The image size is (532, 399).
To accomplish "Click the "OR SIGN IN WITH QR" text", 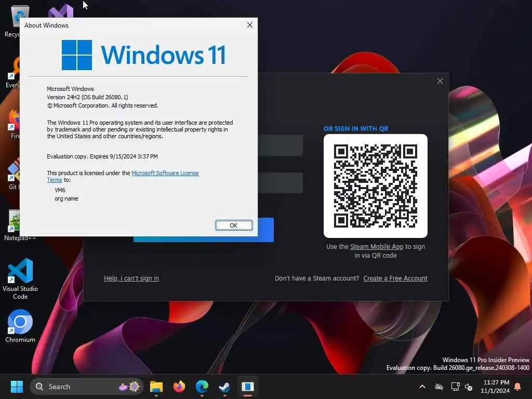I will (356, 129).
